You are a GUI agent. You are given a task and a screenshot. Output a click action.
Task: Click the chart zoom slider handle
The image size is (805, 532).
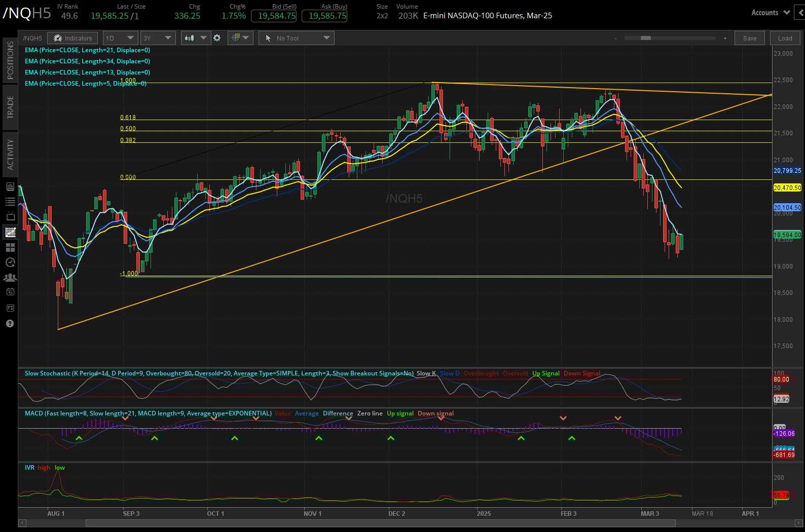645,38
